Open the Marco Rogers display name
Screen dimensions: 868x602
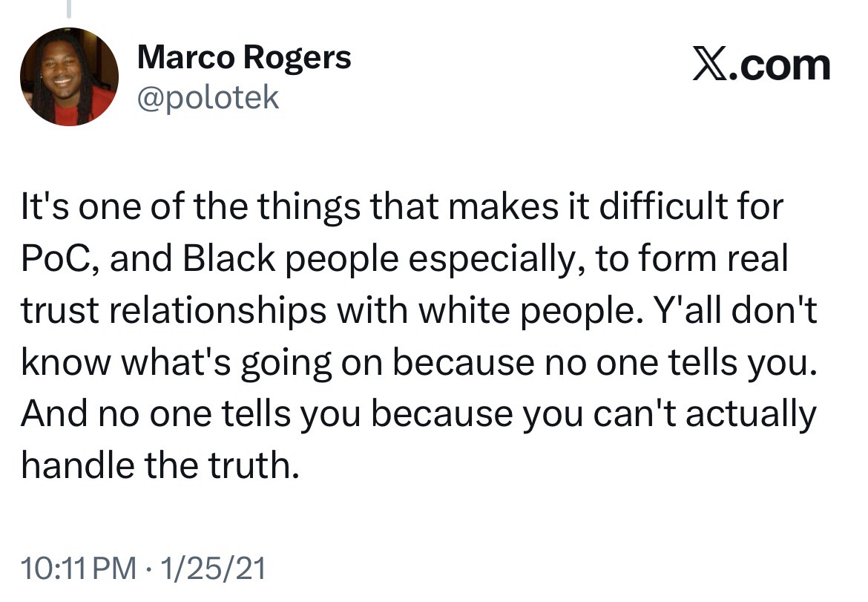pyautogui.click(x=244, y=57)
